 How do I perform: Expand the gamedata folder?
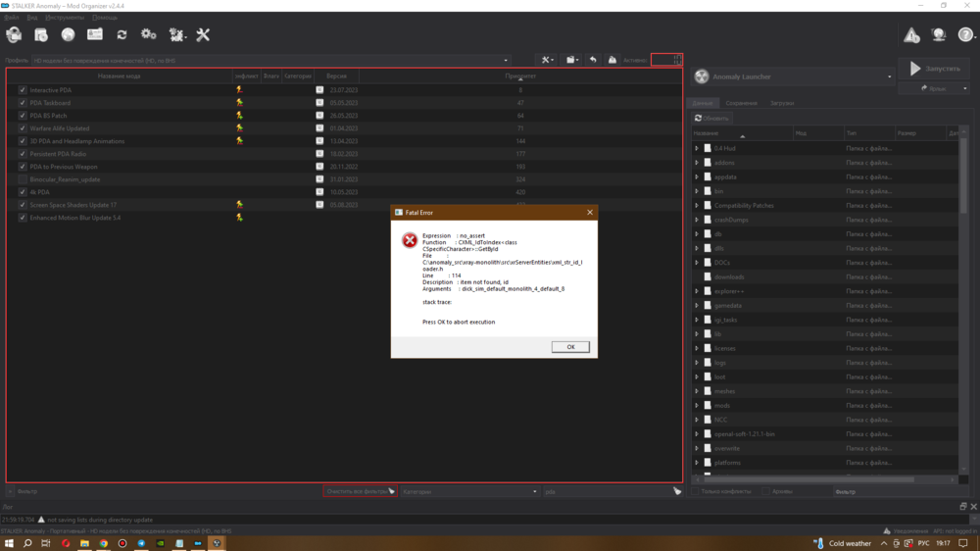coord(696,306)
